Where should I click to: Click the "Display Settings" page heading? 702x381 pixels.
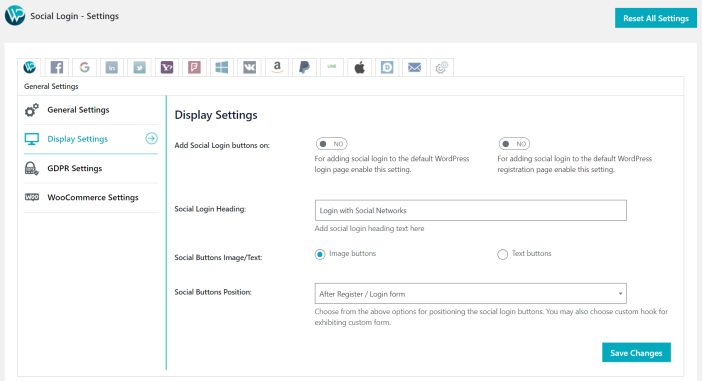[216, 115]
